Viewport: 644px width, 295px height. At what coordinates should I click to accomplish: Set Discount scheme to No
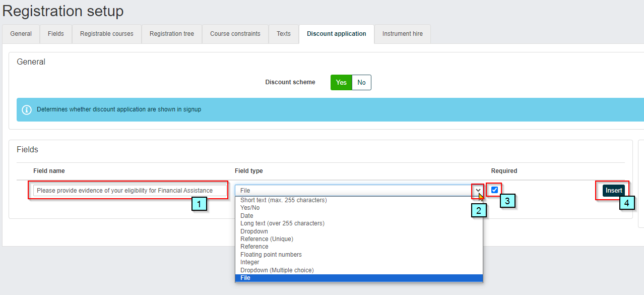click(361, 83)
